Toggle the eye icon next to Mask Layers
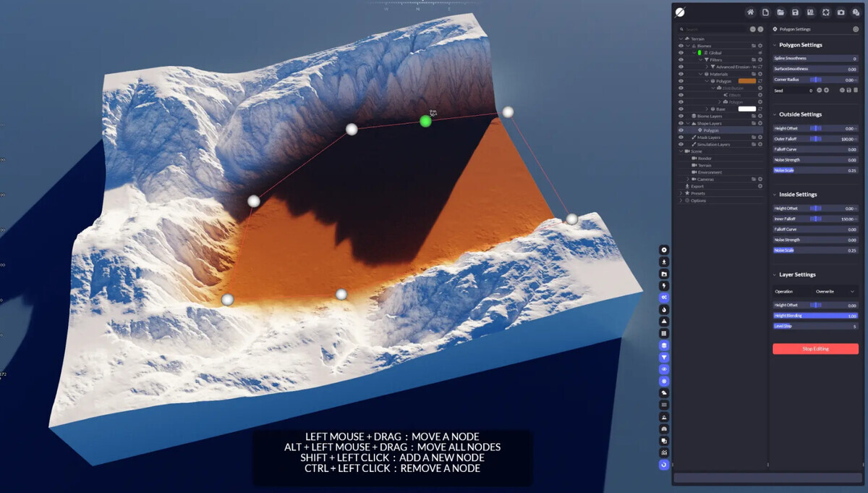868x493 pixels. click(x=681, y=138)
